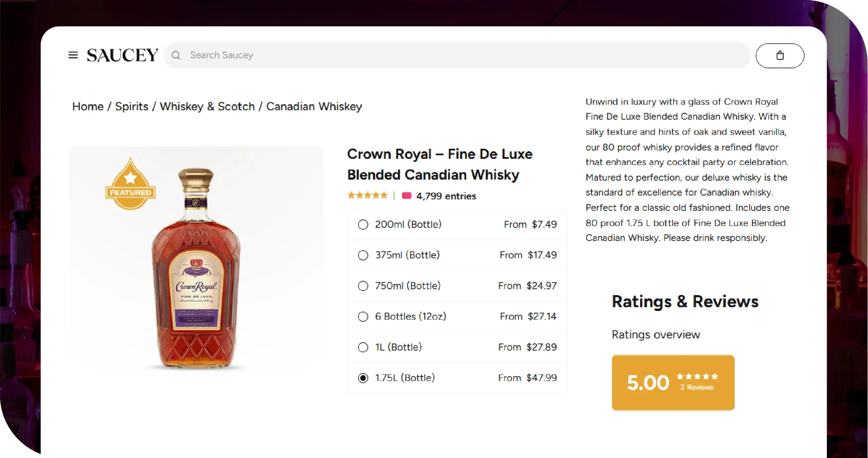Select the 200ml (Bottle) option

[363, 225]
